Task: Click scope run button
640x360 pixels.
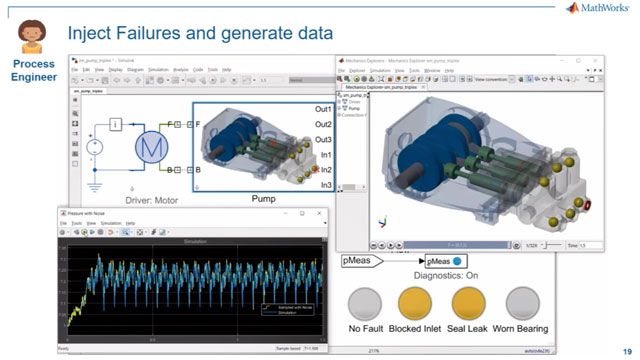Action: tap(84, 232)
